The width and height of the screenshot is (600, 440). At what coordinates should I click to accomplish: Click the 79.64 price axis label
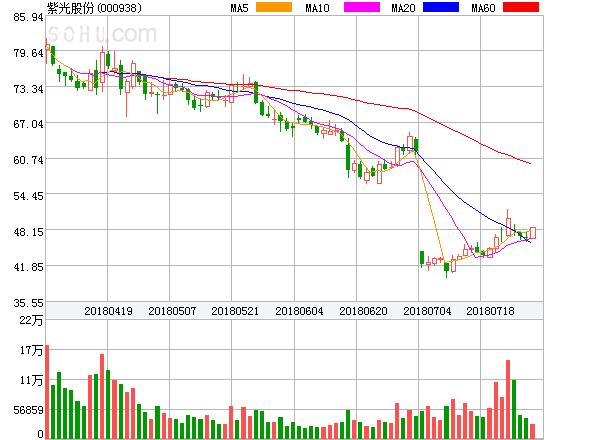(28, 53)
